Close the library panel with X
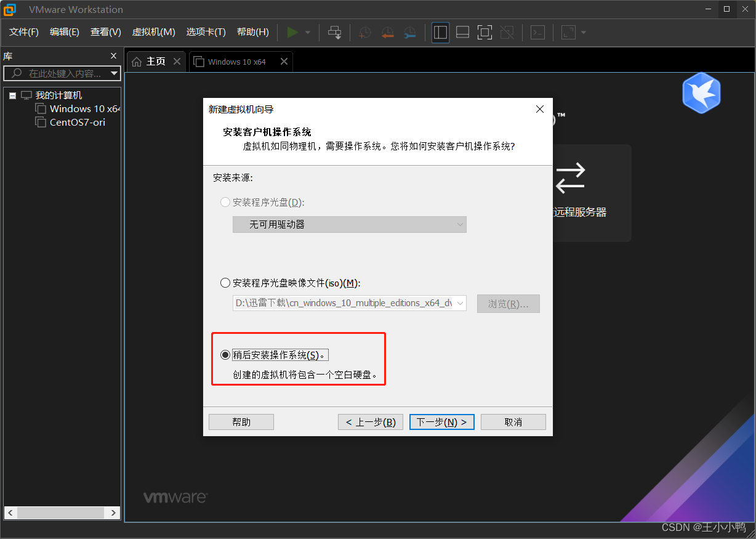This screenshot has width=756, height=539. pos(113,56)
